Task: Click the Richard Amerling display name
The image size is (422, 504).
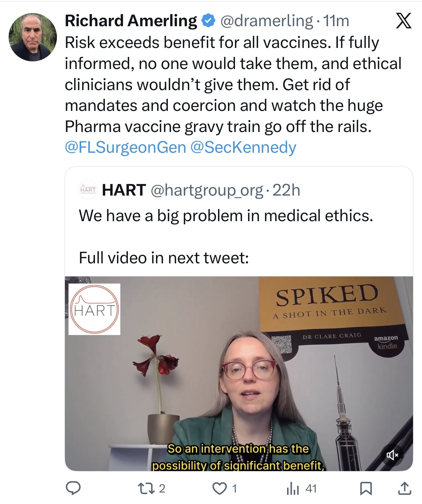Action: coord(131,21)
